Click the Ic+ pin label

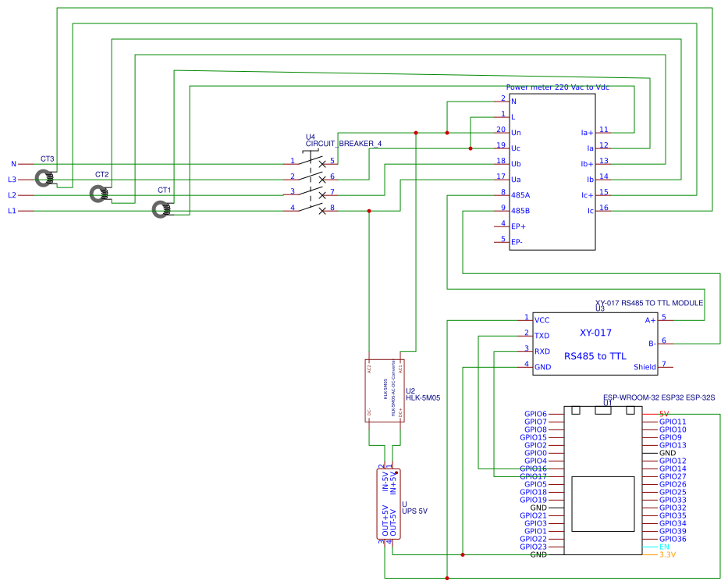point(588,195)
